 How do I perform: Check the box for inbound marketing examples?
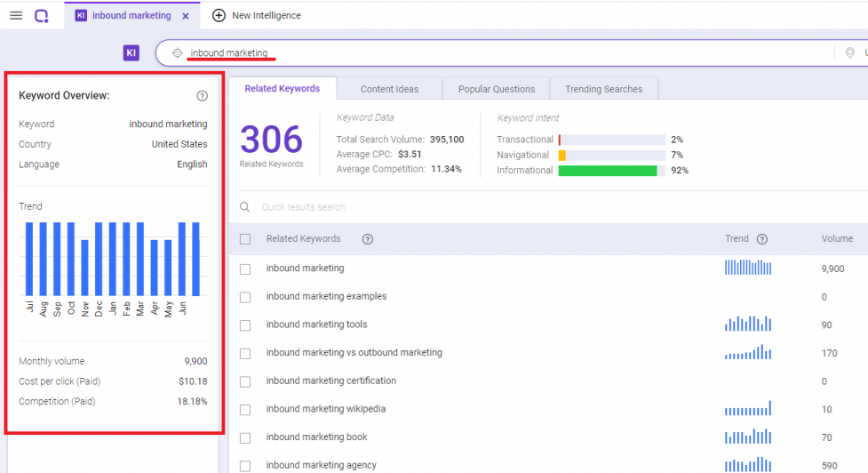(245, 298)
